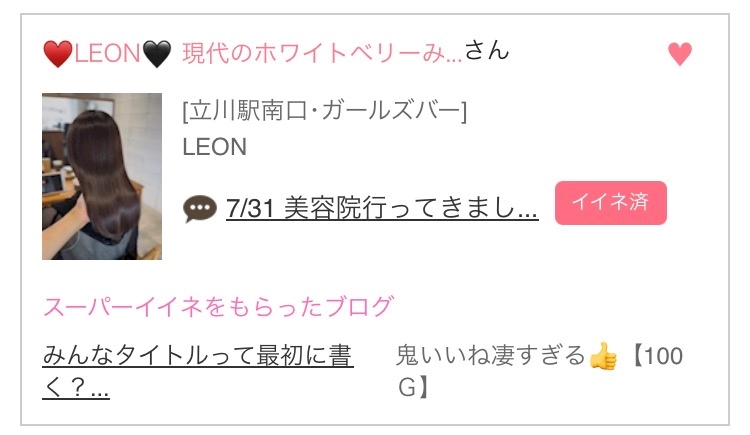Screen dimensions: 750x435
Task: Click the さん honorific after the name
Action: 487,50
